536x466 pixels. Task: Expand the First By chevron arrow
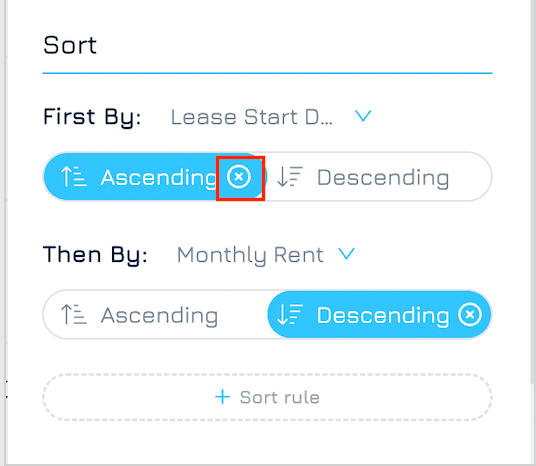pos(363,116)
